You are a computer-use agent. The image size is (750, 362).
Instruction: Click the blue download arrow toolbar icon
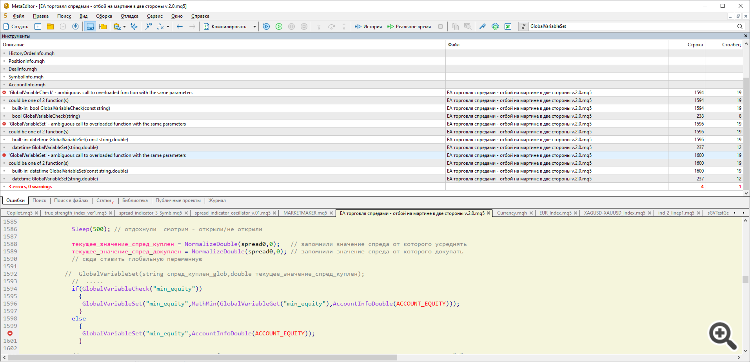click(x=75, y=26)
